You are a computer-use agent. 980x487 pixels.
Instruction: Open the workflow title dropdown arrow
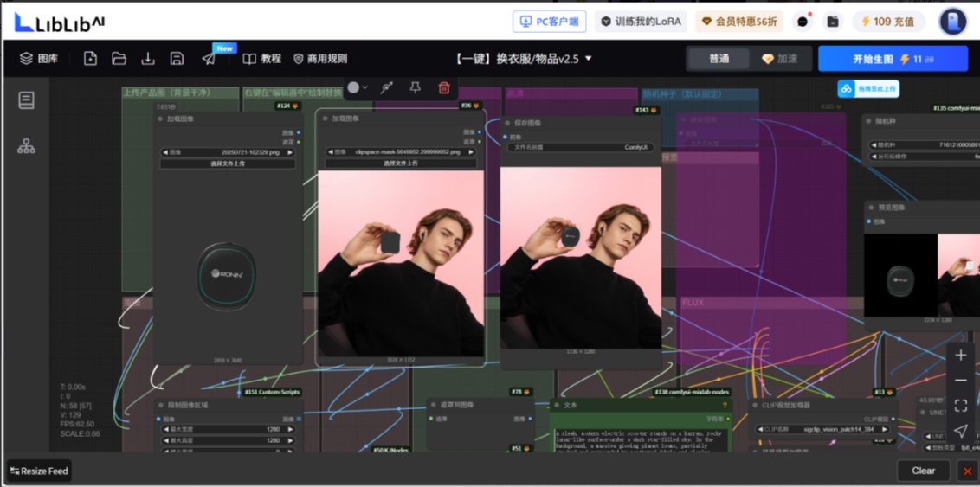588,59
